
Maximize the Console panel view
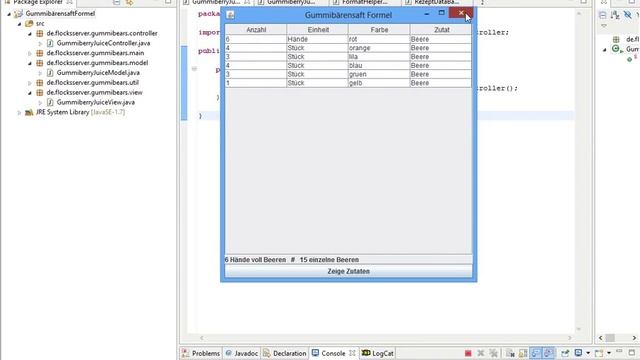coord(631,352)
